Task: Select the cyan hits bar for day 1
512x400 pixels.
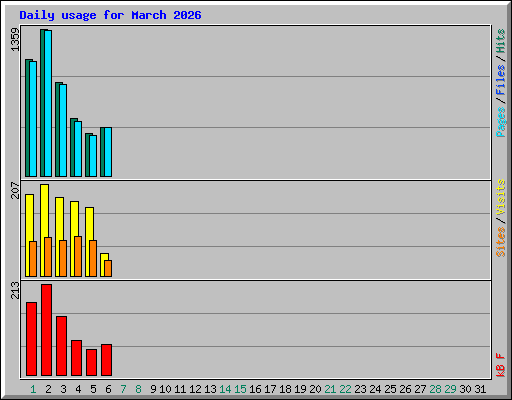Action: click(x=33, y=119)
